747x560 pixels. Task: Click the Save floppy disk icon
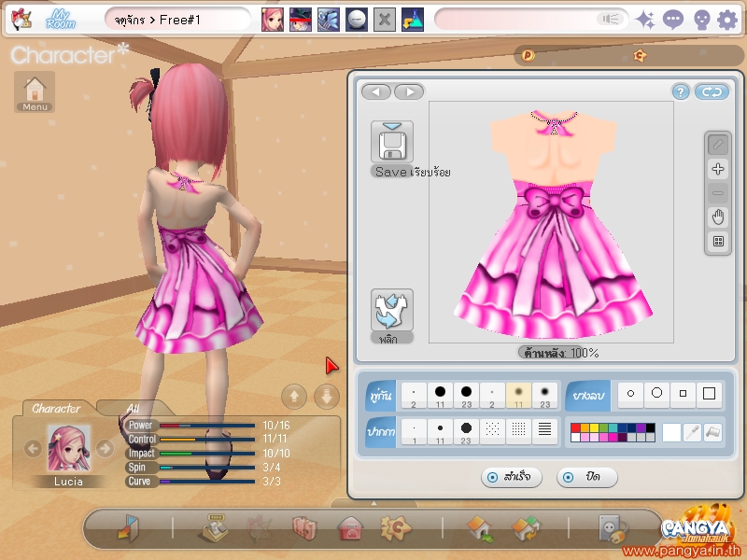pos(391,142)
